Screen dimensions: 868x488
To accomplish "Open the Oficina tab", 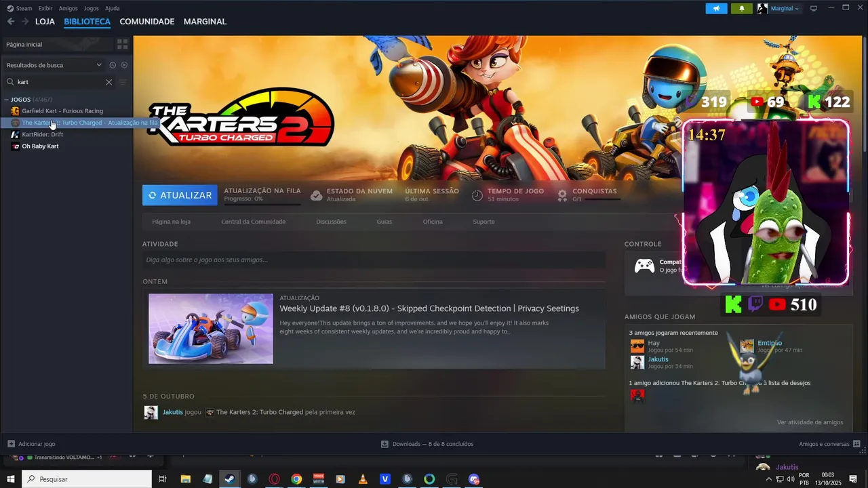I will (433, 222).
